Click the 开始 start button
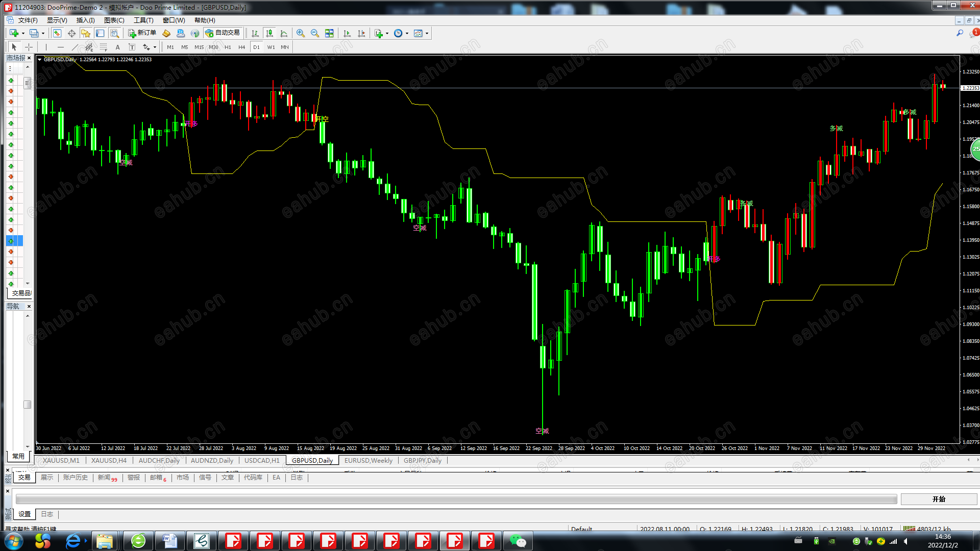The height and width of the screenshot is (551, 980). click(x=939, y=499)
